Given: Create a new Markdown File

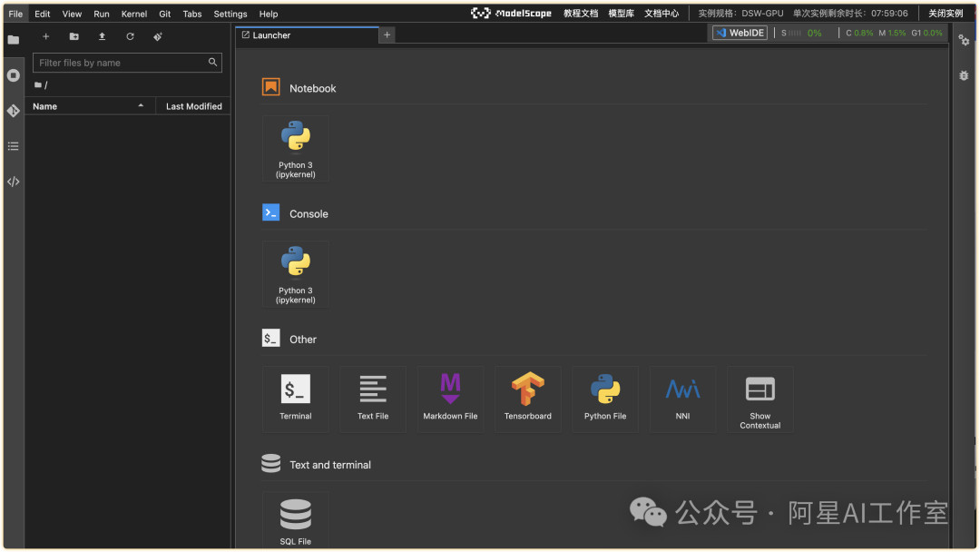Looking at the screenshot, I should click(x=451, y=399).
